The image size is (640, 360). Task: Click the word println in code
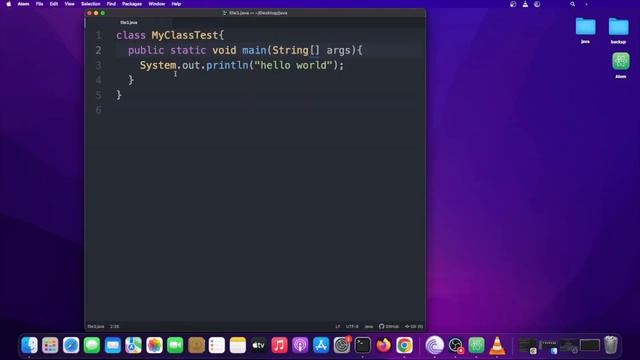click(227, 65)
